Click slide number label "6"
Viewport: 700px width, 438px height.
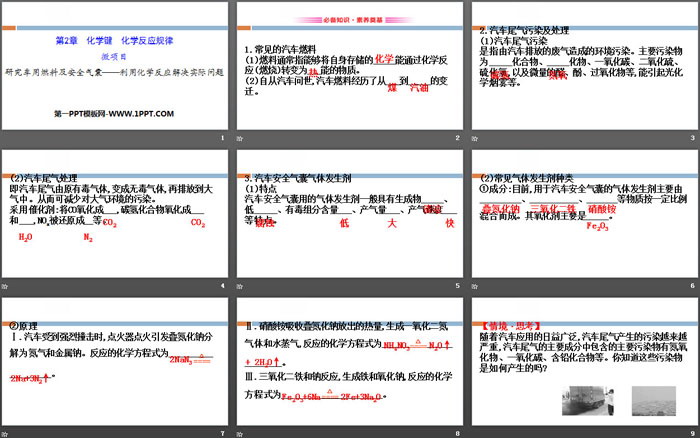coord(692,286)
